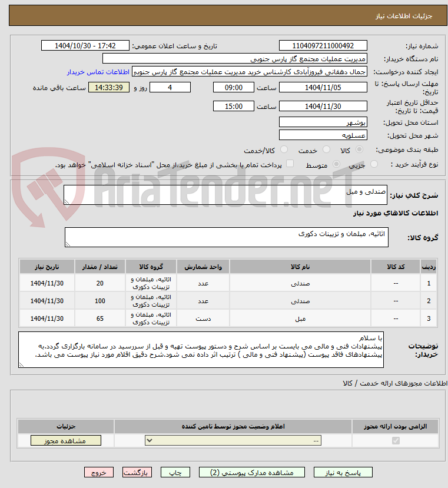Click the جزئیات permit column header
Image resolution: width=448 pixels, height=488 pixels.
pos(66,426)
